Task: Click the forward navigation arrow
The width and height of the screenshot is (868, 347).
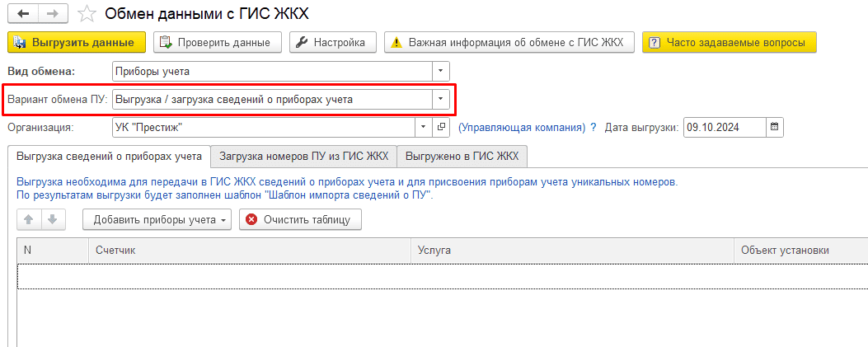Action: click(52, 14)
